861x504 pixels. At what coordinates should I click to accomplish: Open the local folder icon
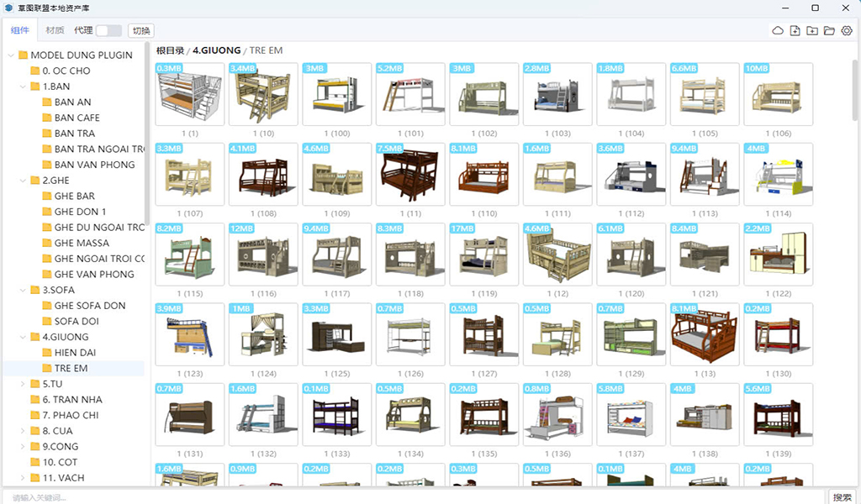pos(829,31)
